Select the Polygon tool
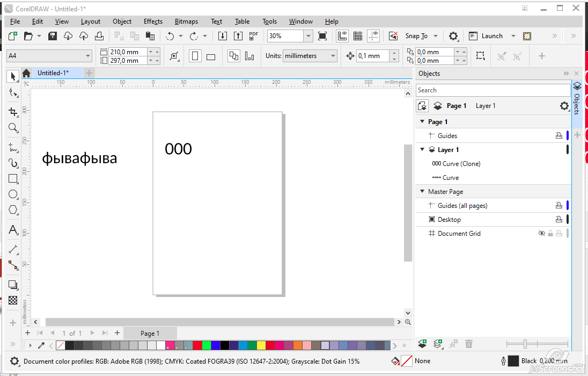The width and height of the screenshot is (588, 376). tap(13, 209)
